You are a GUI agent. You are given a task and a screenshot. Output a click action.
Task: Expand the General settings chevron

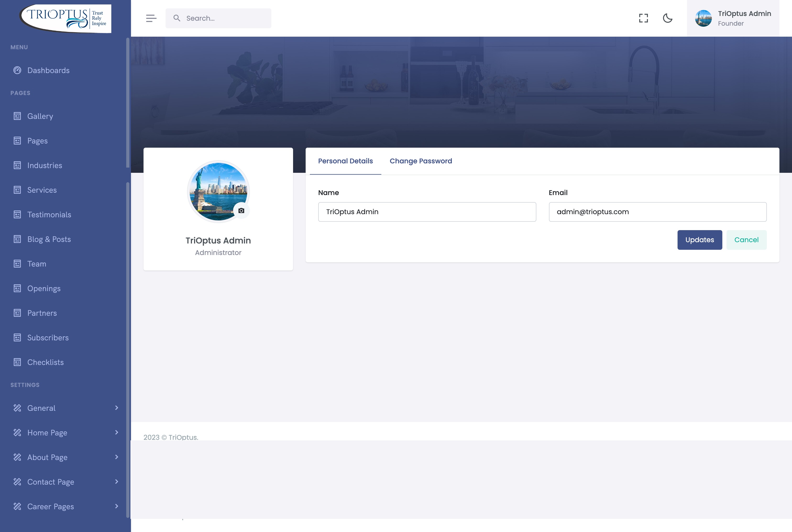click(116, 407)
